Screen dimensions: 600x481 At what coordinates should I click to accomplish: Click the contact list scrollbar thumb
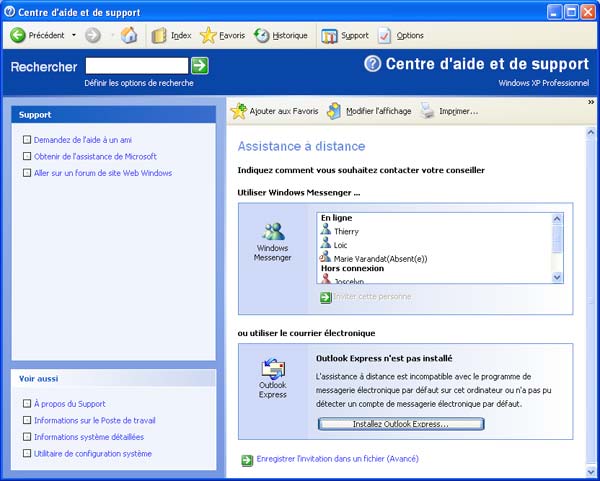(557, 239)
